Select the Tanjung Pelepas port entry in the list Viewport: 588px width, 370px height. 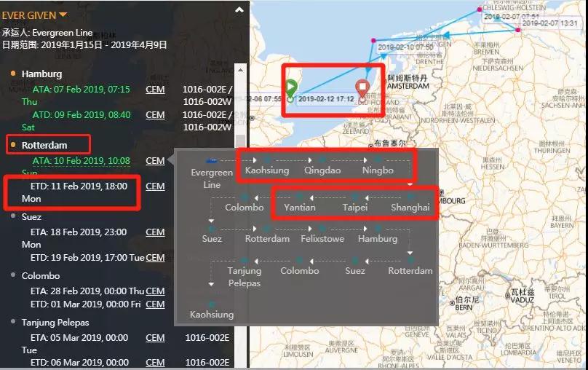point(55,323)
